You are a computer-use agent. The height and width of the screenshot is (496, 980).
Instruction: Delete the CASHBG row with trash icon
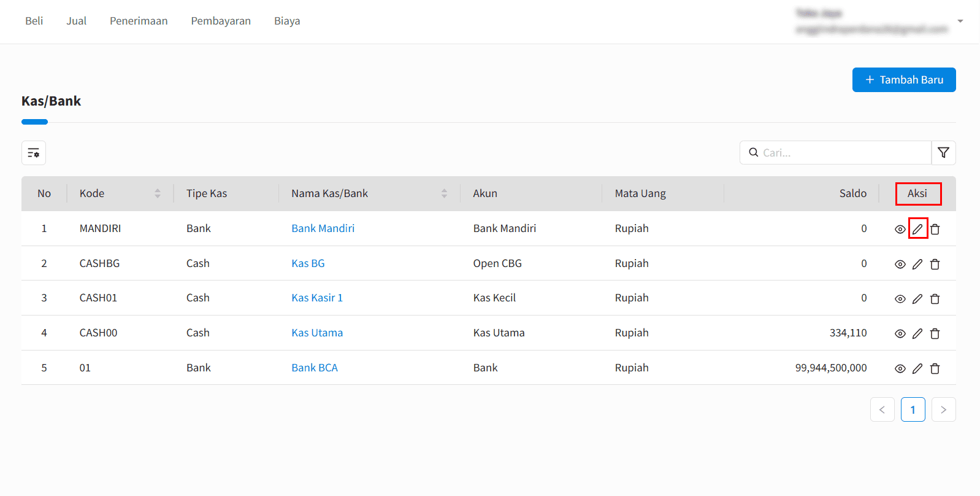[x=935, y=265]
